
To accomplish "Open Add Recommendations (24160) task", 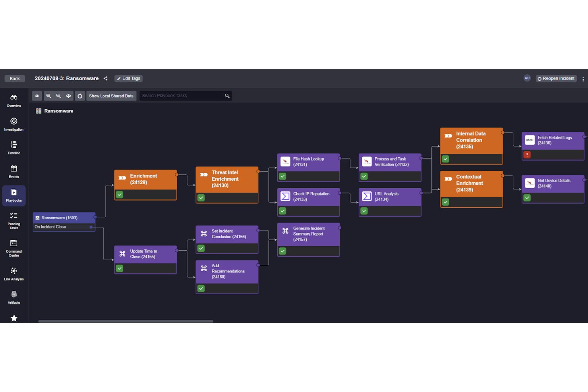I will [x=227, y=277].
